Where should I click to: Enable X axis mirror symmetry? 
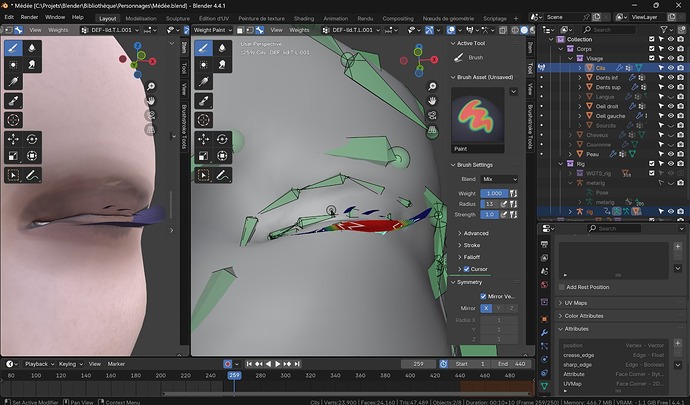(x=486, y=308)
